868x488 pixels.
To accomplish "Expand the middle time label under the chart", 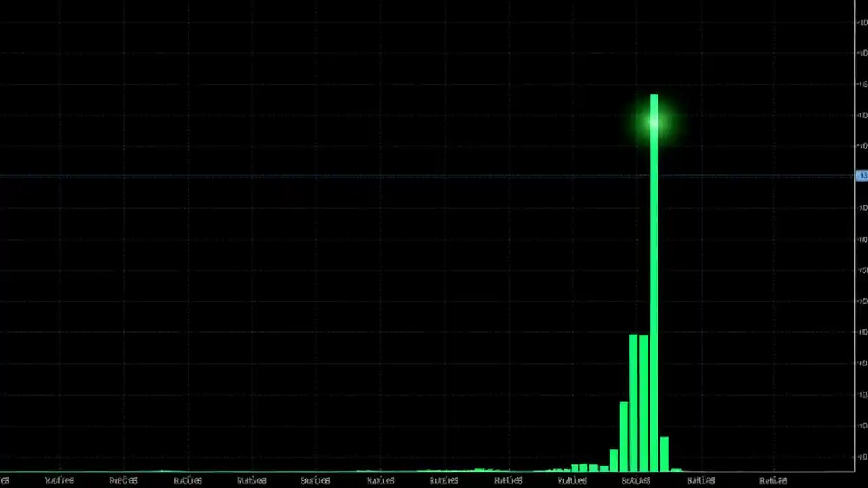I will [x=444, y=481].
